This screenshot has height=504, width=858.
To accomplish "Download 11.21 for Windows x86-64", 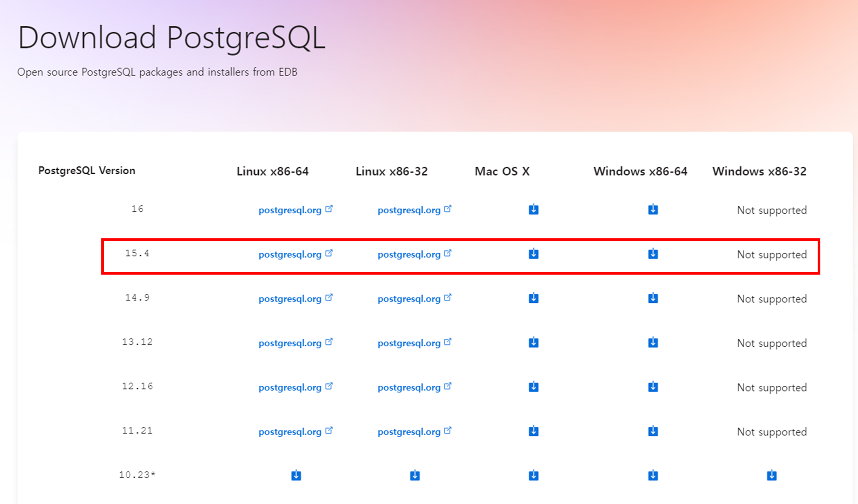I will coord(653,431).
